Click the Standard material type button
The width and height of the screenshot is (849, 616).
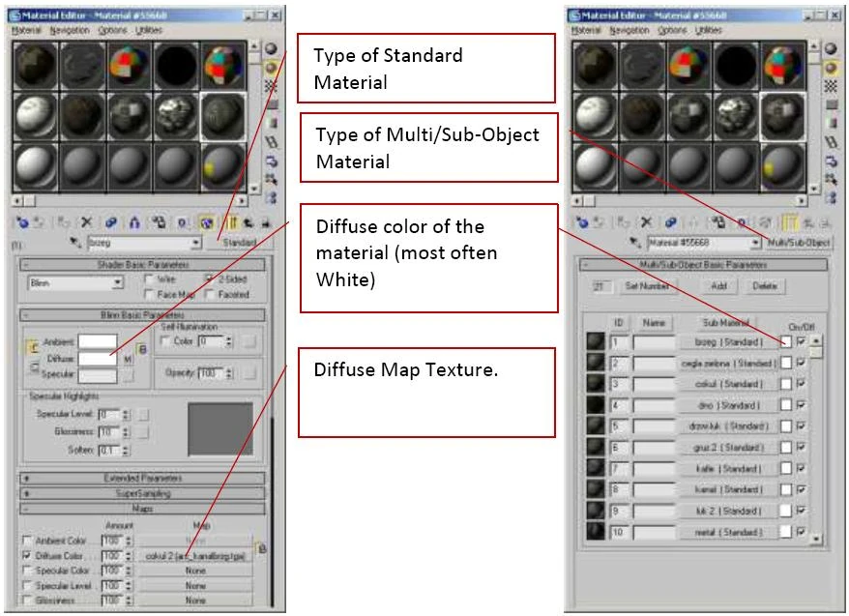(x=239, y=243)
